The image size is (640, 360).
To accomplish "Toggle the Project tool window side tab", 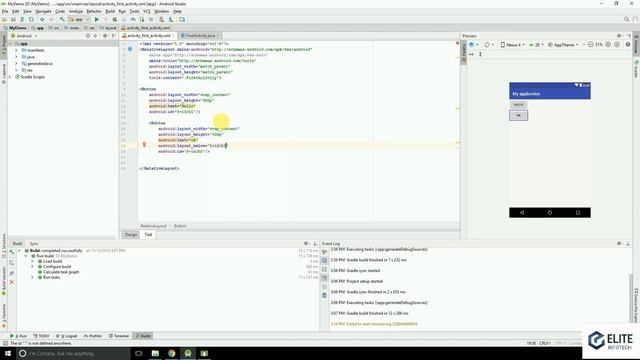I will (4, 45).
